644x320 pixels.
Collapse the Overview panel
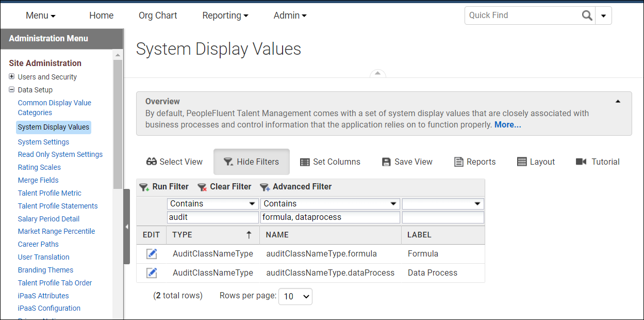(618, 101)
